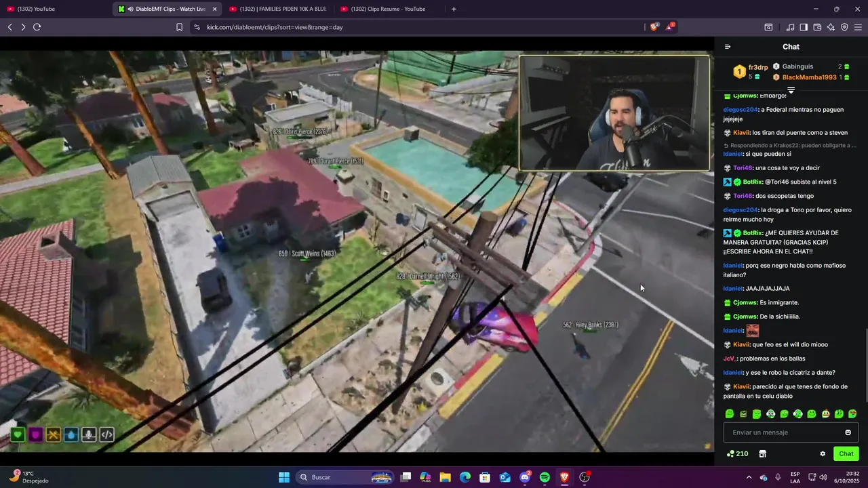Open the volume speaker tray icon
The image size is (868, 488).
(823, 477)
